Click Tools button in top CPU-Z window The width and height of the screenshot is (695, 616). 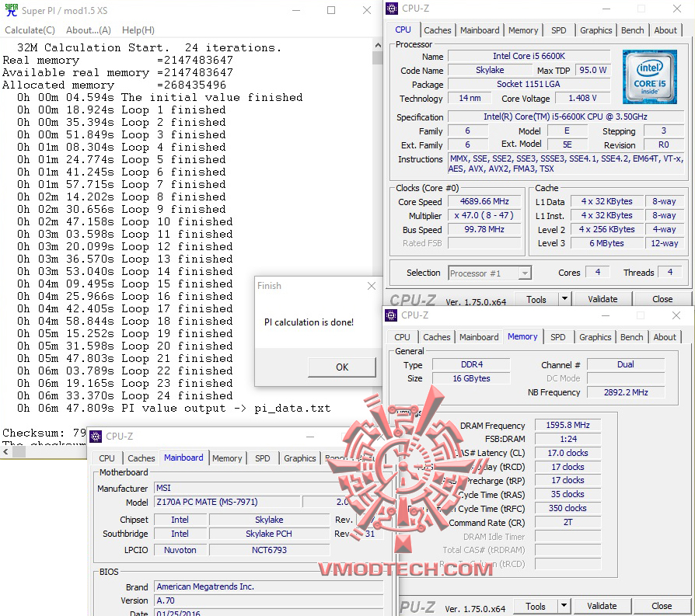click(x=536, y=300)
